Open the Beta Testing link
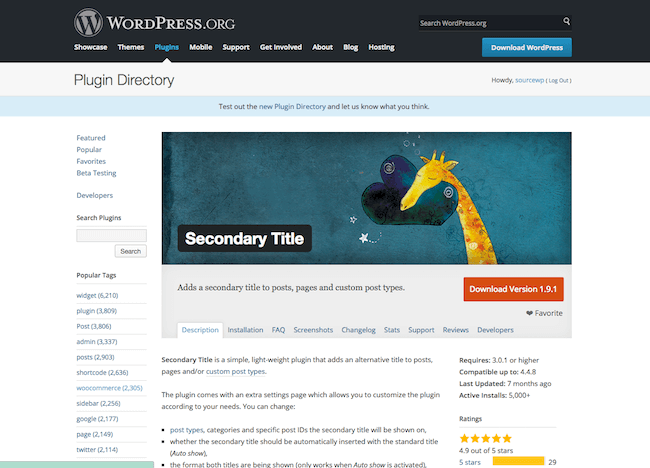Viewport: 650px width, 468px height. (x=96, y=173)
